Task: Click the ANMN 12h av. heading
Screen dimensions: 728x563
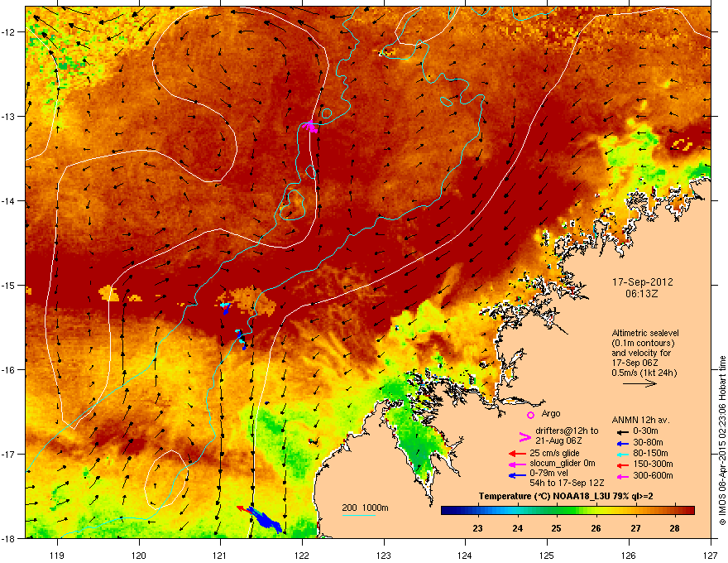Action: [x=640, y=421]
